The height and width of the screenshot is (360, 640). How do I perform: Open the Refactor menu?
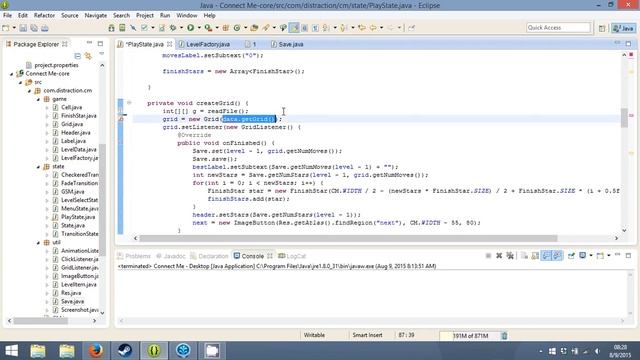pos(44,16)
